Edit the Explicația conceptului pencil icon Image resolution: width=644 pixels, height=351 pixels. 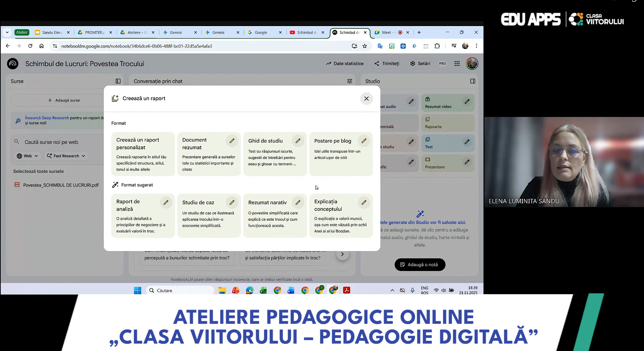point(364,202)
